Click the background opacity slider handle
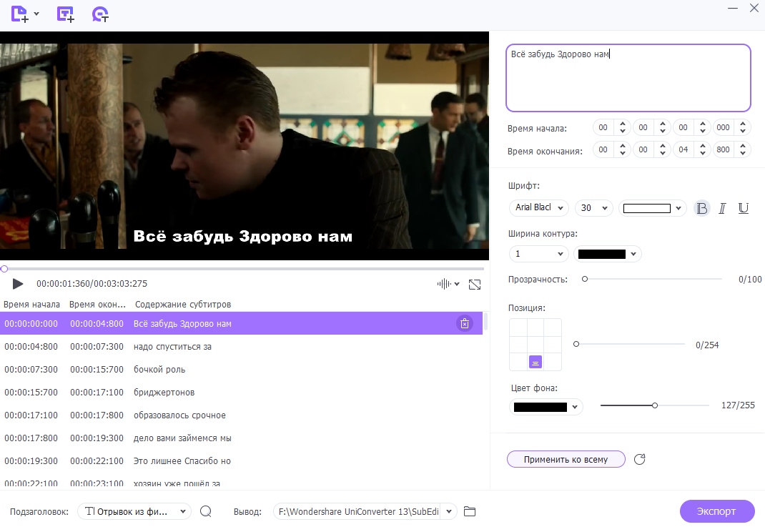Viewport: 765px width, 532px height. [655, 405]
